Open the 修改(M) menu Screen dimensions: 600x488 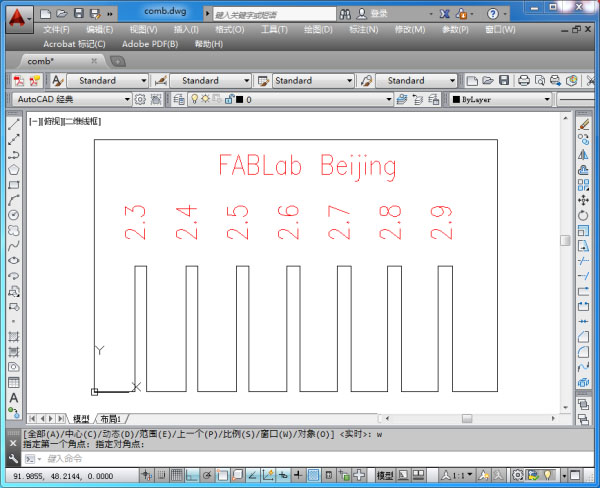coord(410,29)
